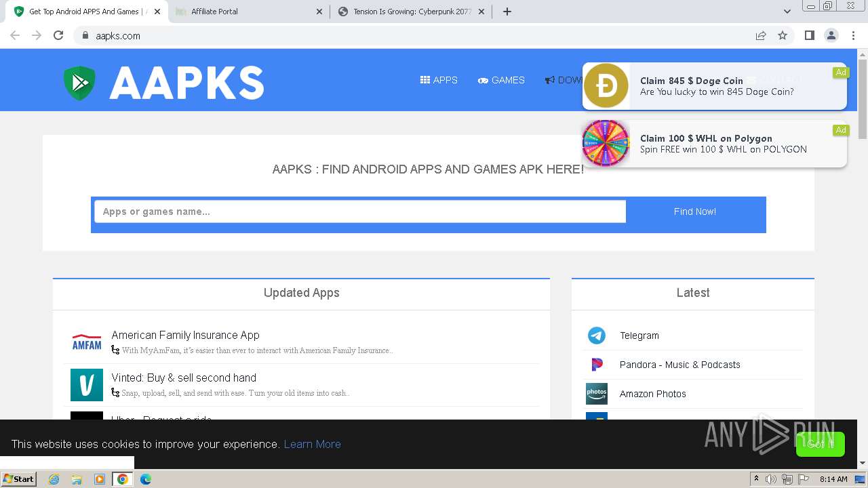Open the Chrome profile menu
The width and height of the screenshot is (868, 488).
point(831,36)
